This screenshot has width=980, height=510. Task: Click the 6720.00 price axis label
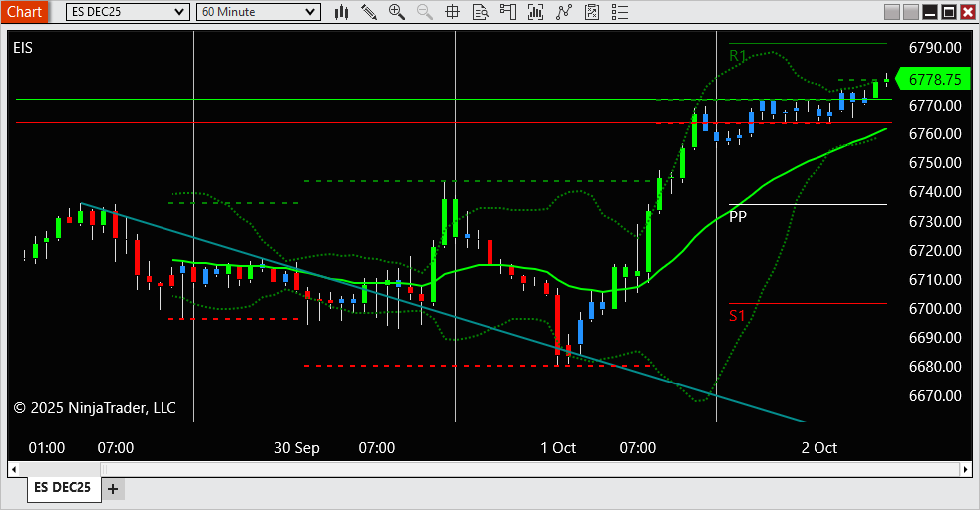(x=935, y=250)
